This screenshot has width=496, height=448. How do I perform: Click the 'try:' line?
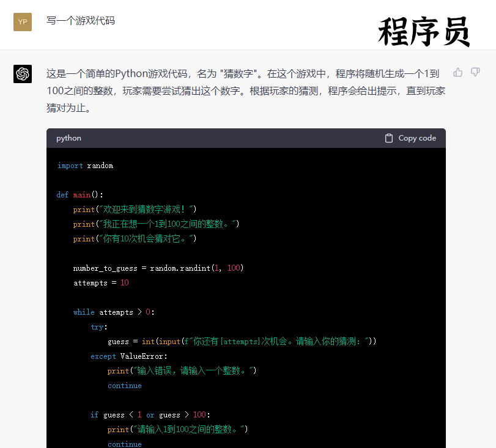[99, 327]
